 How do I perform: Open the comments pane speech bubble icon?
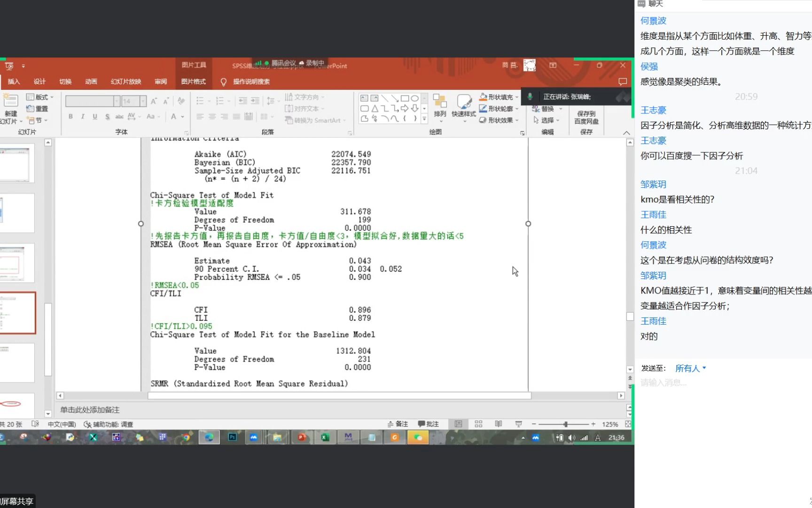coord(623,81)
